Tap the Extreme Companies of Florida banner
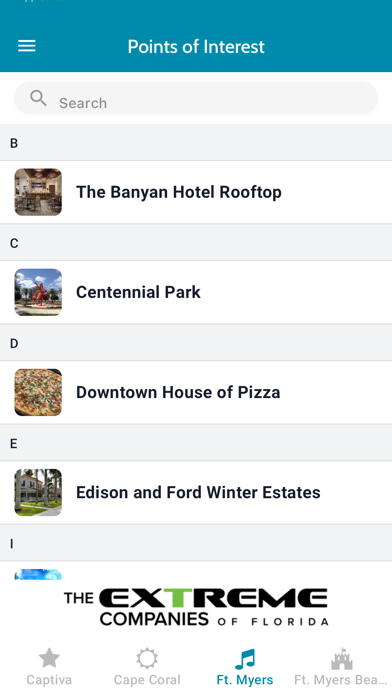This screenshot has height=696, width=392. tap(196, 607)
